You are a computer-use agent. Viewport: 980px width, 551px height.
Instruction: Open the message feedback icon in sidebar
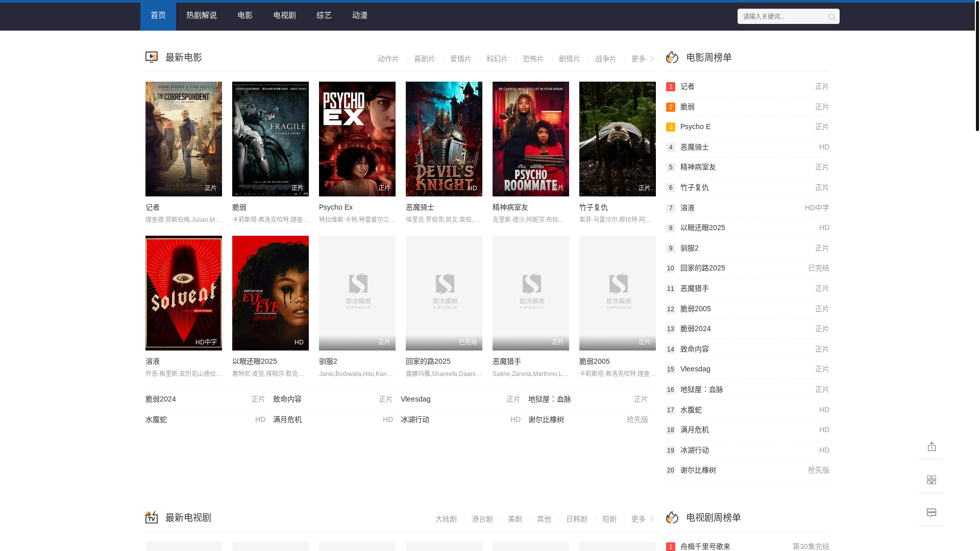click(x=932, y=513)
